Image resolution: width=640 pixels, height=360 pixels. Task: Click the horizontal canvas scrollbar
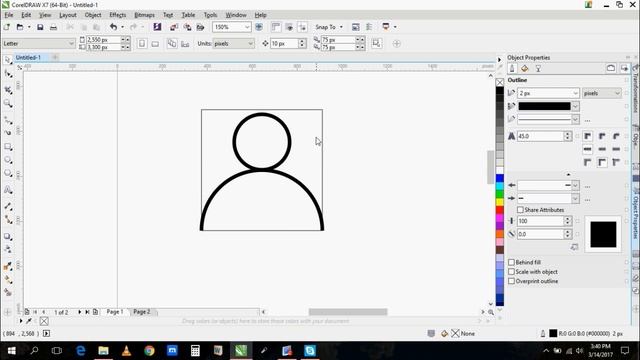click(x=348, y=312)
